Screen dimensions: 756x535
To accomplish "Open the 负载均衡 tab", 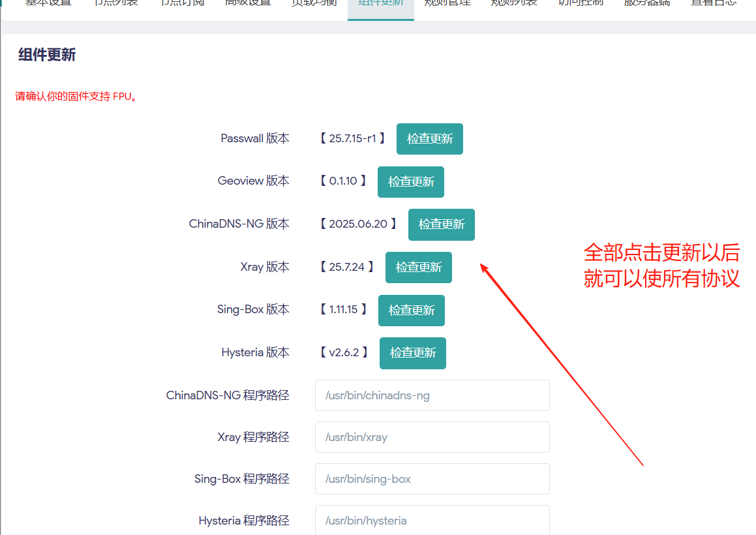I will (314, 4).
